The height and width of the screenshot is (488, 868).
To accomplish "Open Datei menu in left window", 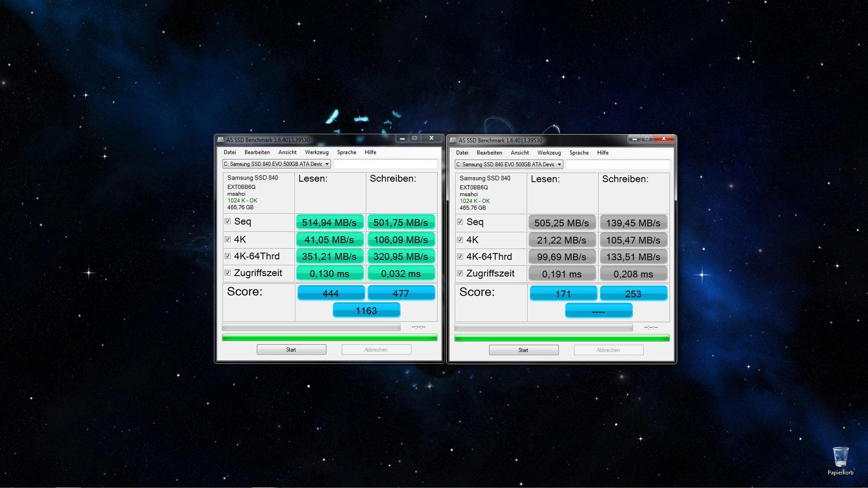I will coord(230,152).
